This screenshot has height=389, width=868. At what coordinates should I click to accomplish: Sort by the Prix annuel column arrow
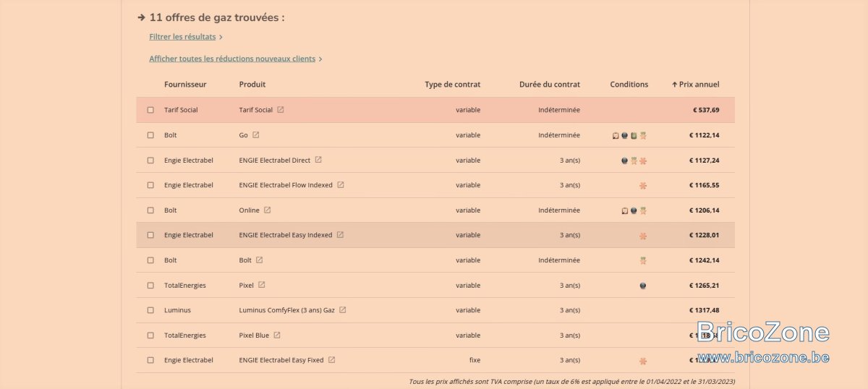(x=675, y=85)
